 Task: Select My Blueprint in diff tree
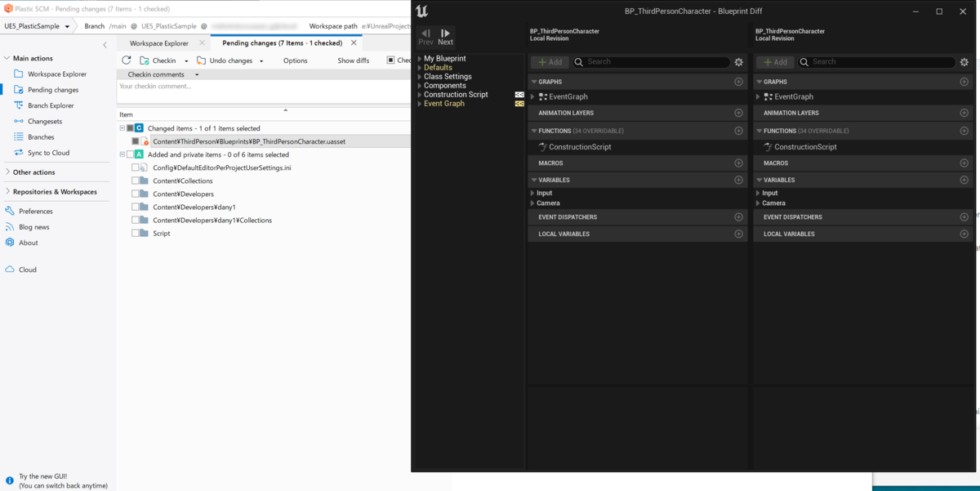coord(445,59)
